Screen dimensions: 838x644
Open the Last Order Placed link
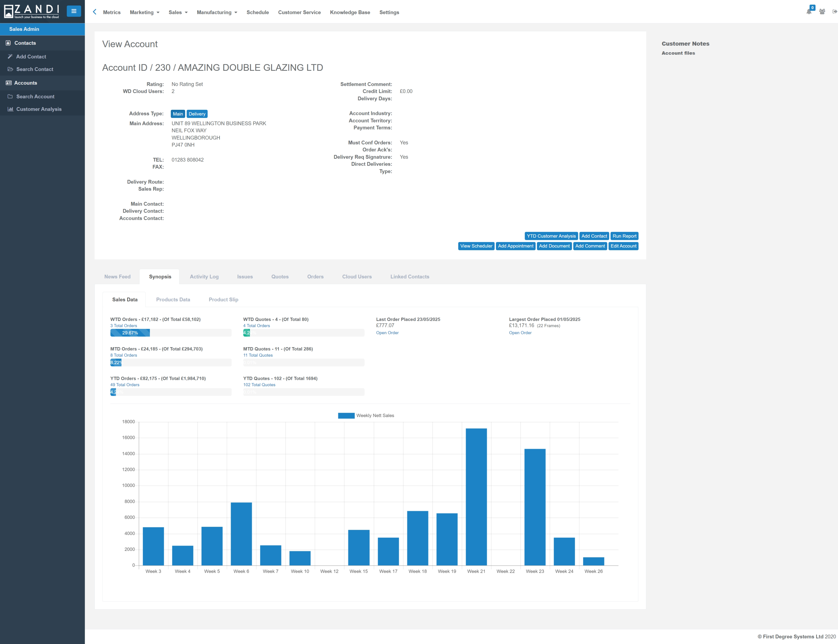tap(387, 333)
